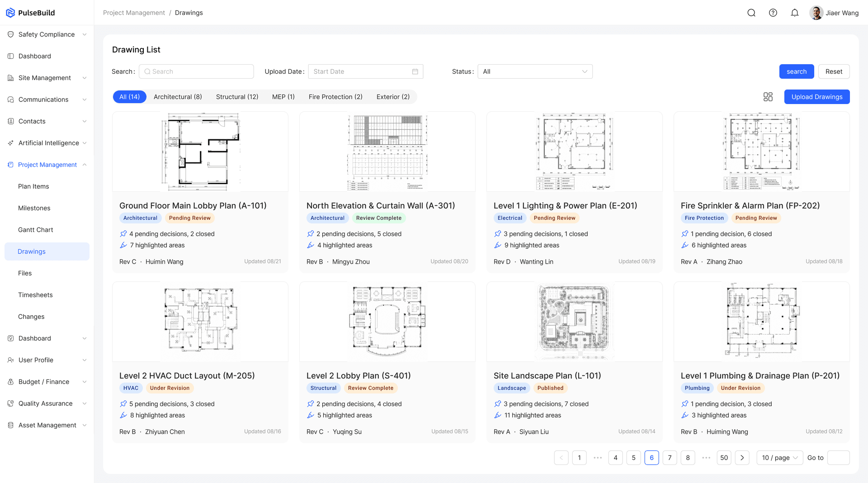Select the Exterior (2) tab
Screen dimensions: 868x483
pyautogui.click(x=393, y=97)
